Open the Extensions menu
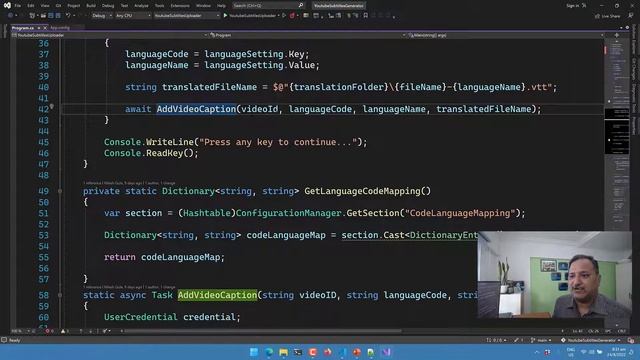 point(180,6)
